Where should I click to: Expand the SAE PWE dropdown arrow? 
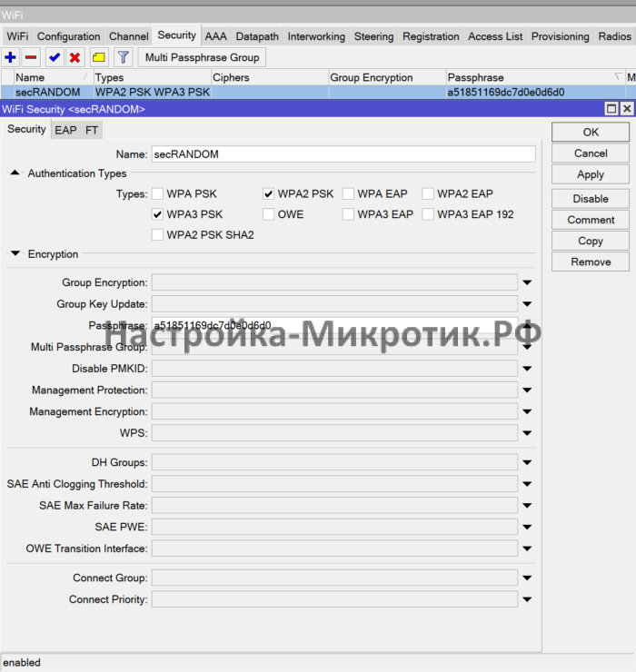[x=527, y=527]
